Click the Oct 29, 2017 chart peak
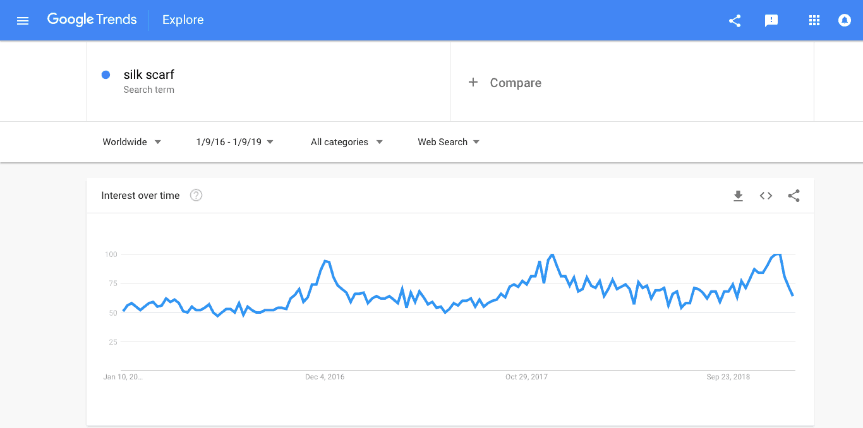This screenshot has width=863, height=428. pos(552,255)
